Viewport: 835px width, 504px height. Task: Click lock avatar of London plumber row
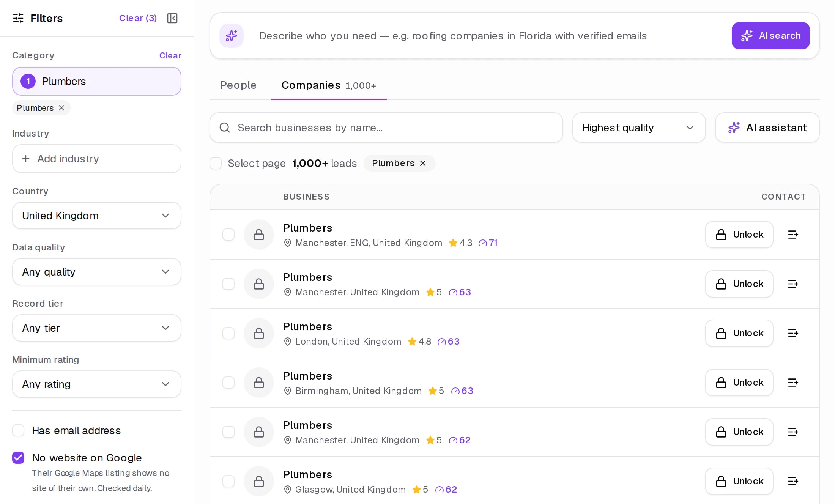point(259,333)
